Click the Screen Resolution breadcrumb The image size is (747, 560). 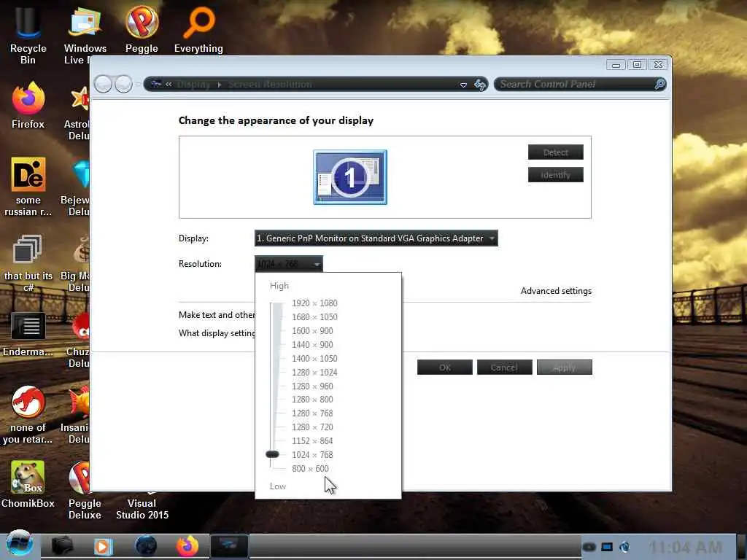pos(270,85)
